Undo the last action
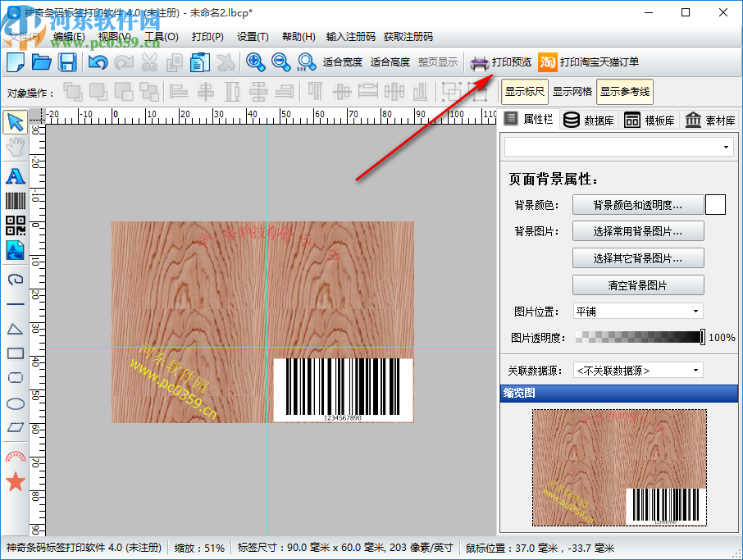The height and width of the screenshot is (560, 743). tap(98, 62)
